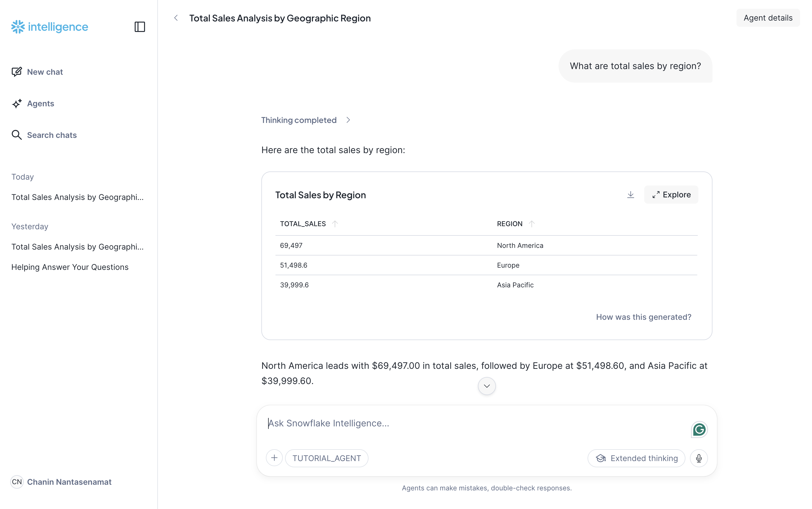Download the Total Sales by Region results
The image size is (812, 509).
pos(631,195)
